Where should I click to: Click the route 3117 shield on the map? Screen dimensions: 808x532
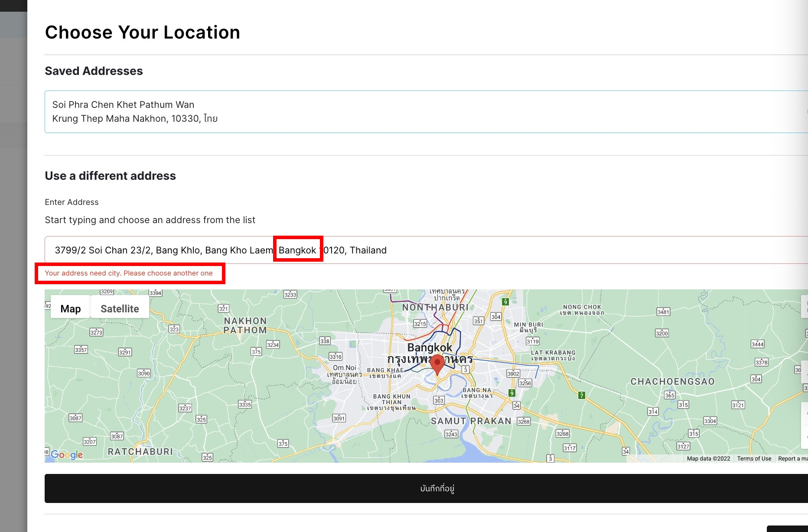pos(570,448)
